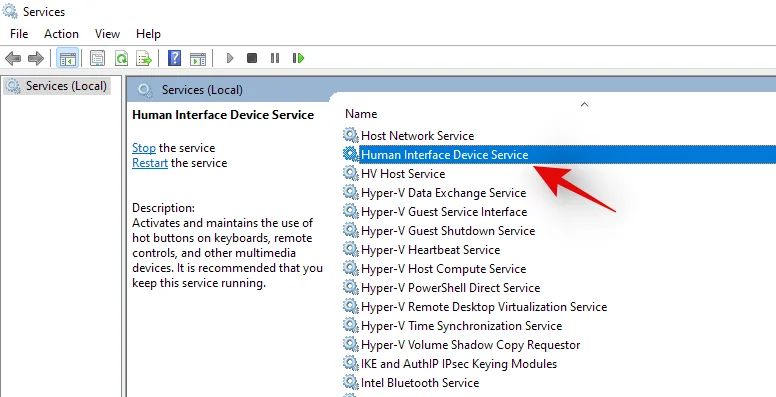Click gear icon beside Hyper-V Guest Shutdown Service
Viewport: 776px width, 397px height.
pyautogui.click(x=350, y=230)
